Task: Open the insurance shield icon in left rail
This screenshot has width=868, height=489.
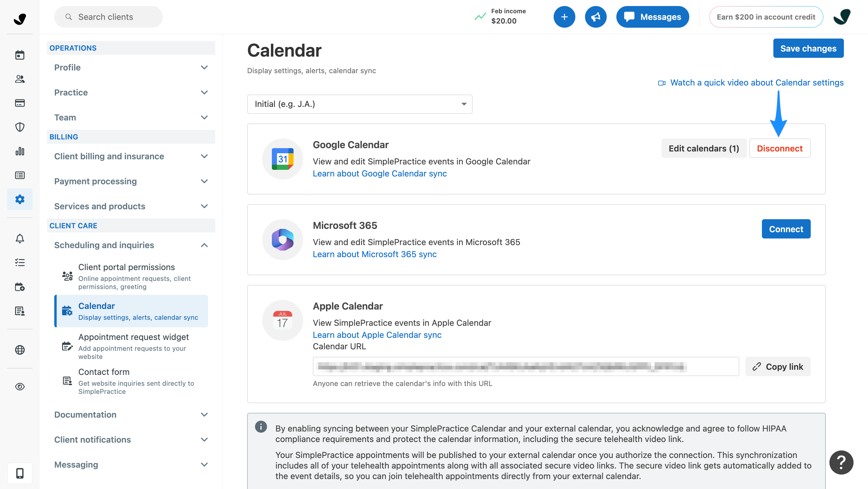Action: click(x=20, y=127)
